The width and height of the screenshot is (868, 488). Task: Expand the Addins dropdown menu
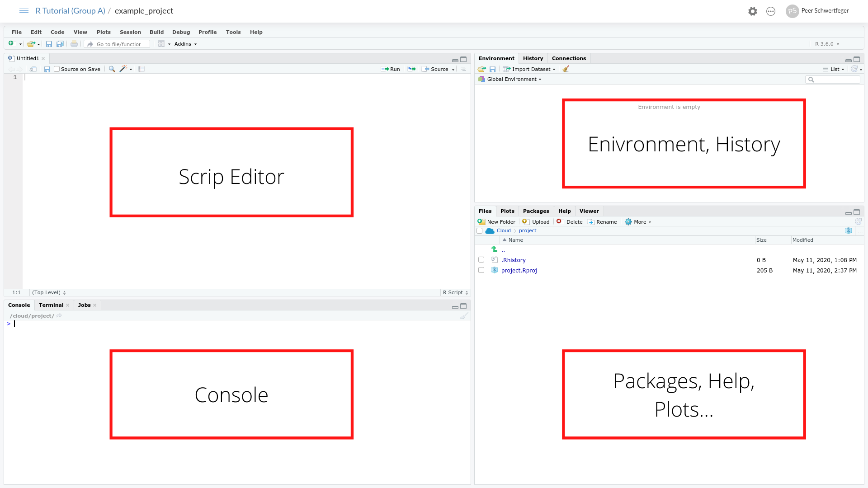pos(185,43)
